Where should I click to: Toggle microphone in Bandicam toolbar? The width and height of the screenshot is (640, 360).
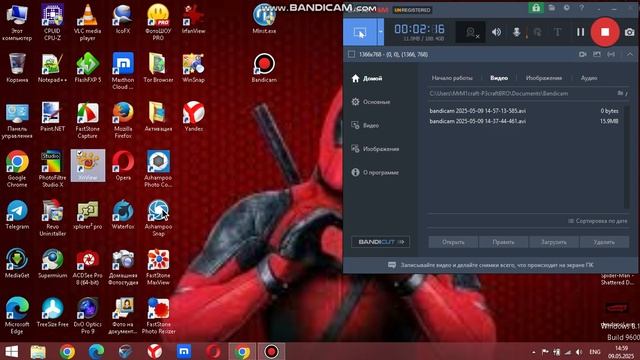516,32
